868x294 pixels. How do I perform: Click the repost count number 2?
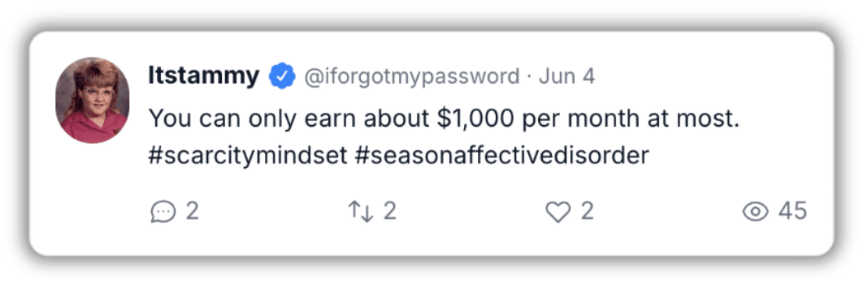tap(390, 211)
